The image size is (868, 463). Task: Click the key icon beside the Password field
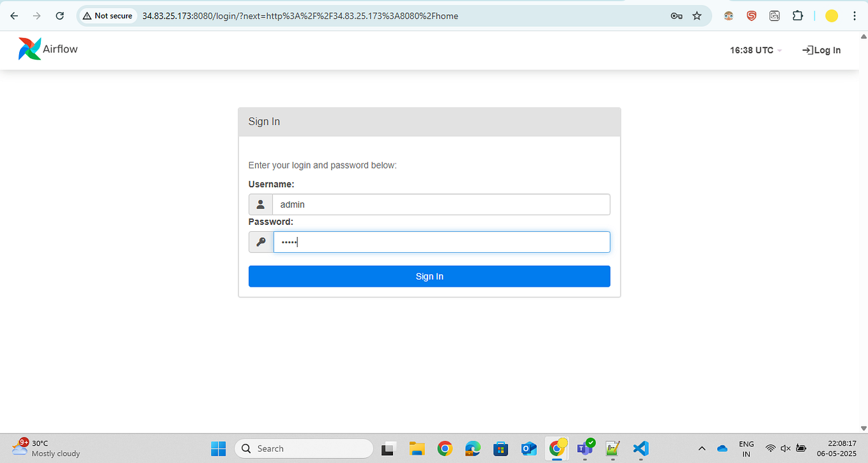tap(260, 241)
